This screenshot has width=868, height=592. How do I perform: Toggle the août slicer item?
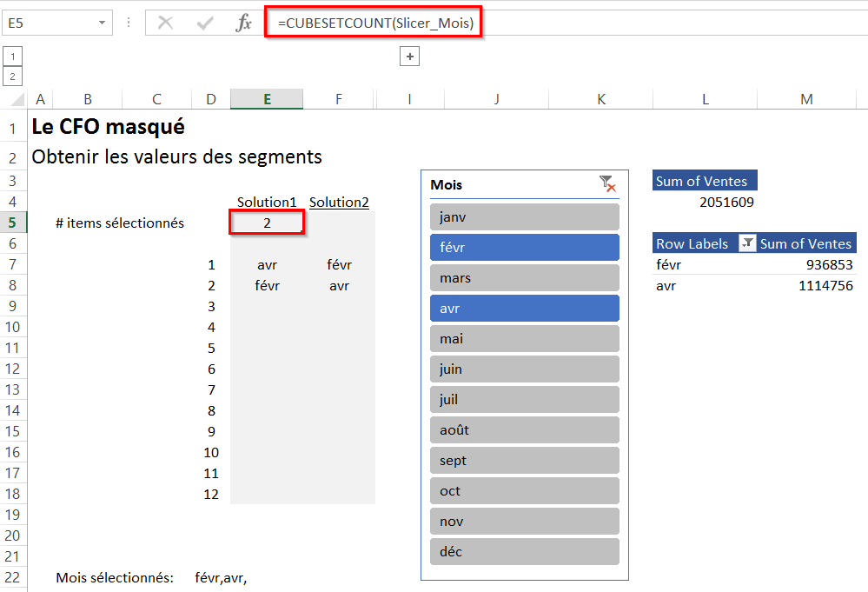(524, 429)
